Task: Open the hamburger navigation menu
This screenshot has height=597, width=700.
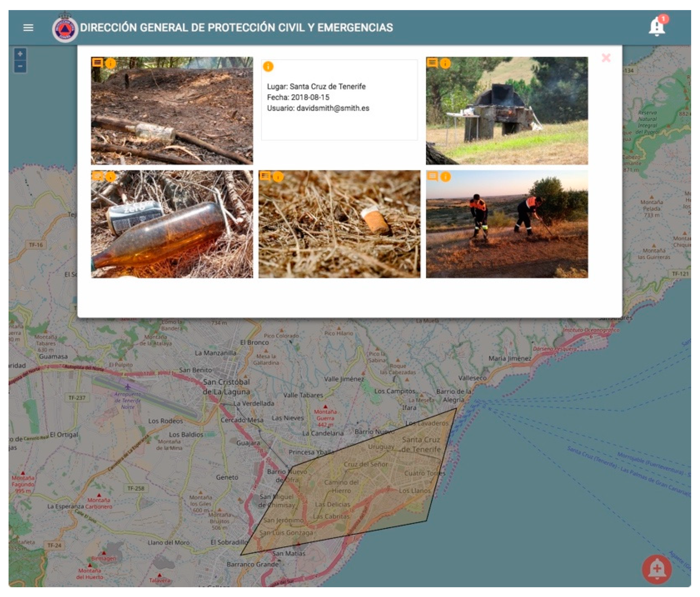Action: (28, 28)
